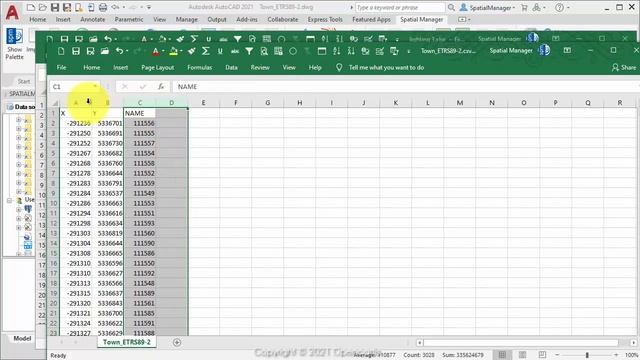Click Sort ascending A-Z icon in front Excel
The height and width of the screenshot is (360, 640).
tap(336, 51)
